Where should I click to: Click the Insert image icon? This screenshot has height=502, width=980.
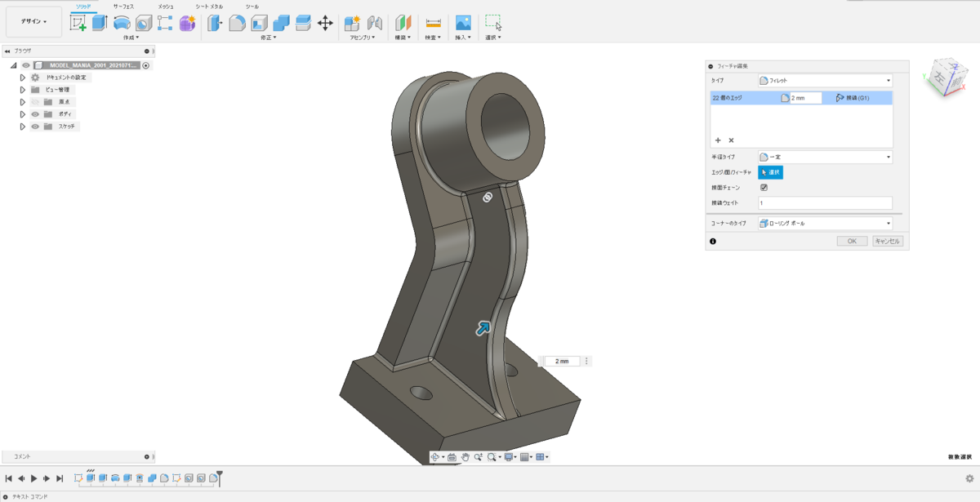pyautogui.click(x=463, y=23)
